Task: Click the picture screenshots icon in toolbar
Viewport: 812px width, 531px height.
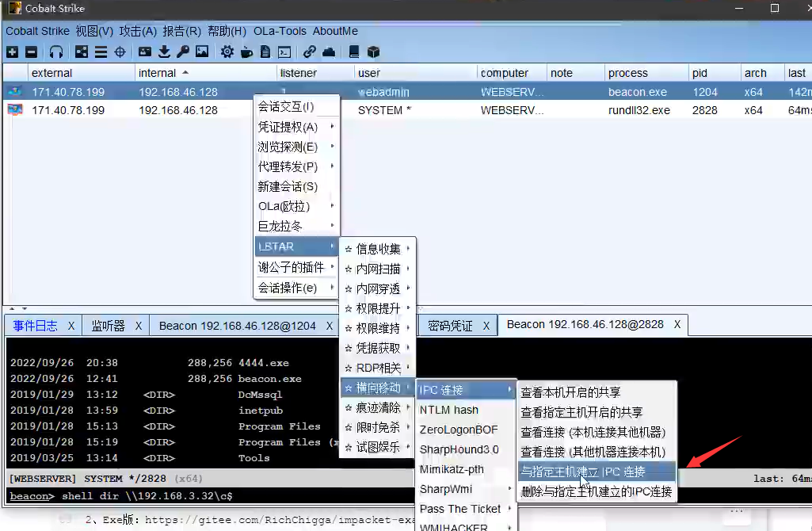Action: pos(202,52)
